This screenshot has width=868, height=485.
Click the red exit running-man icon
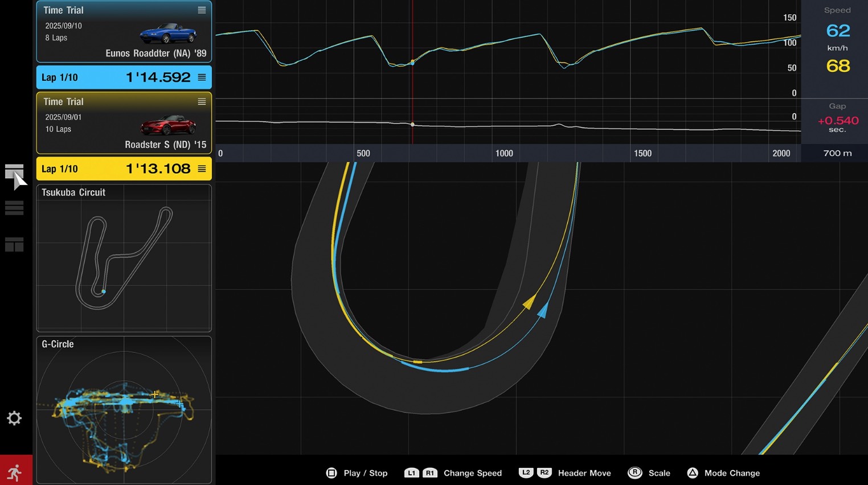[x=15, y=471]
